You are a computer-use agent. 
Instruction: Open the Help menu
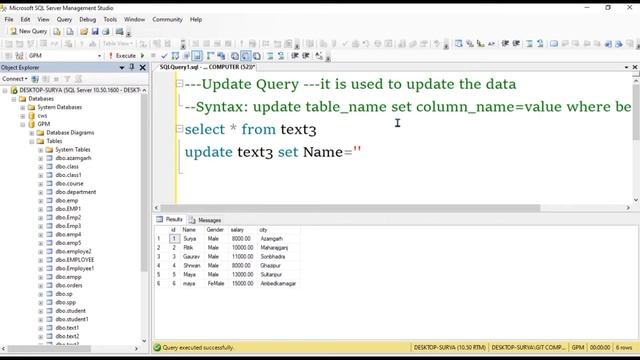196,19
